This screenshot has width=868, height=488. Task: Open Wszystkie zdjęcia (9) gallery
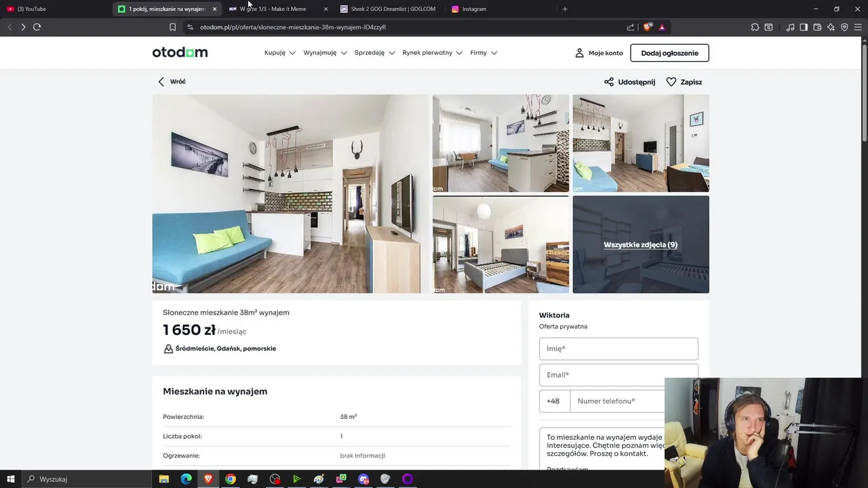[x=641, y=245]
